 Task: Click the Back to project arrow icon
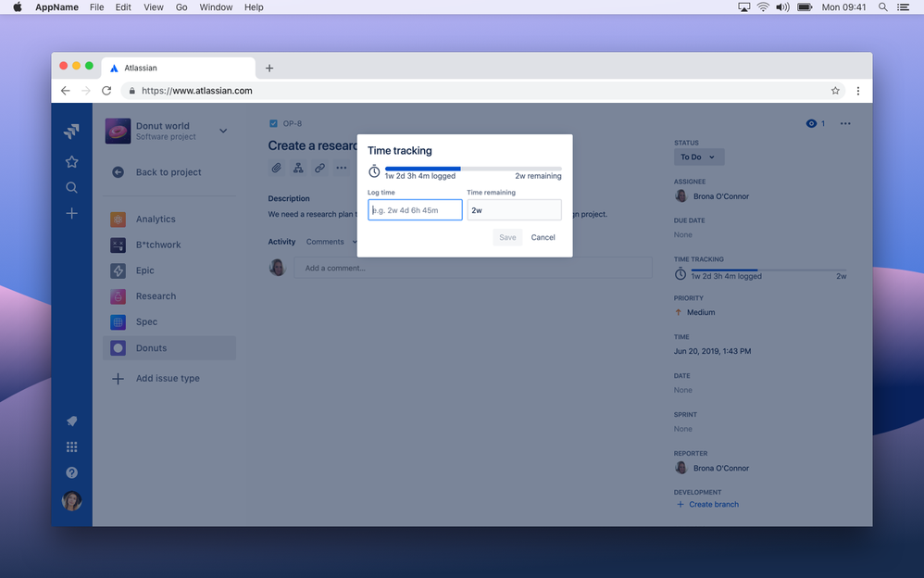pyautogui.click(x=118, y=172)
